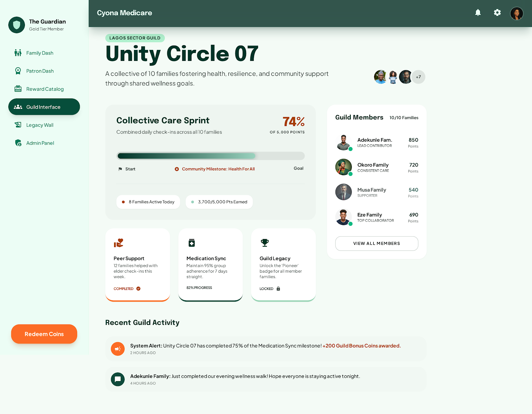Click the Guild Legacy trophy icon
This screenshot has width=532, height=414.
click(265, 243)
